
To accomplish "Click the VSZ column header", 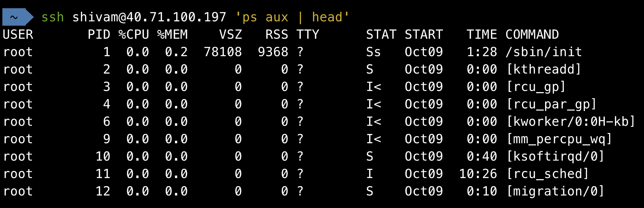I will click(231, 35).
